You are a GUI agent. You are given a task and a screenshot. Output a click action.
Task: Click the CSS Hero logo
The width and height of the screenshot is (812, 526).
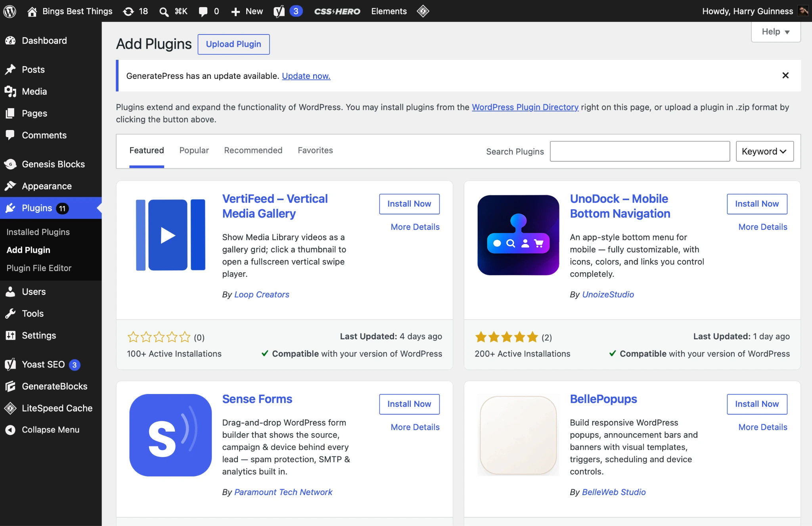(337, 11)
